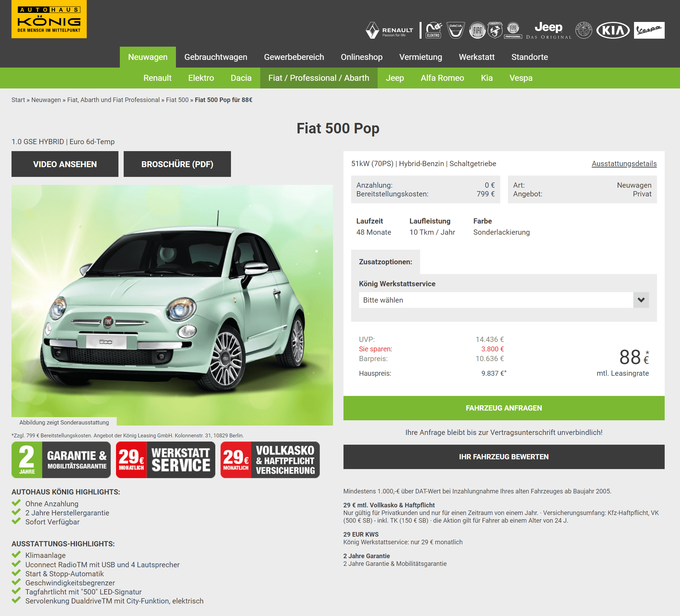Click the Jeep Das Original logo
Image resolution: width=680 pixels, height=616 pixels.
click(549, 30)
